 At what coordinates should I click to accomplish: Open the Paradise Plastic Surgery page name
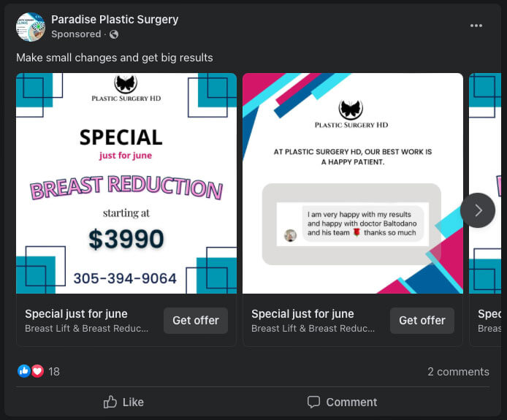point(115,20)
